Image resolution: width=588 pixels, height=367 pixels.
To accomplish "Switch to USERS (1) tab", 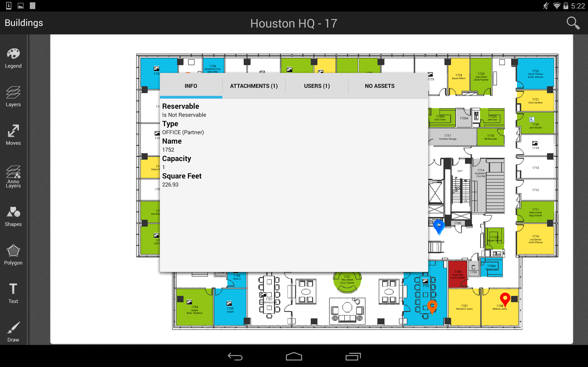I will point(317,86).
